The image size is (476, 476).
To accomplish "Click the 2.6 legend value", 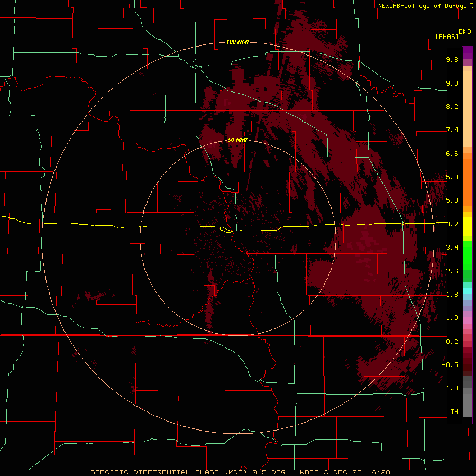I will tap(452, 271).
